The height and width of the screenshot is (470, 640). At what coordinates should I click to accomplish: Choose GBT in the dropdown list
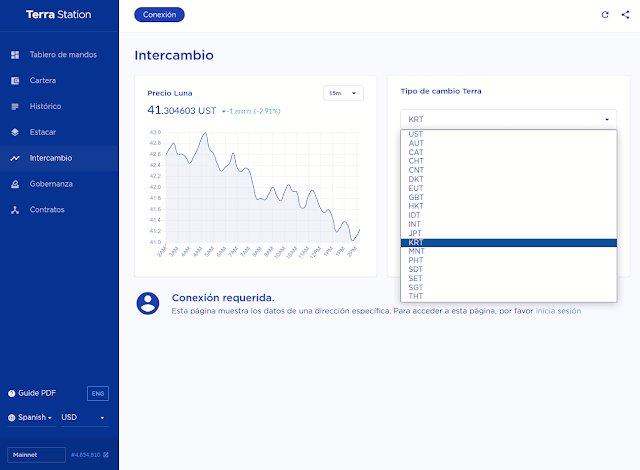509,197
